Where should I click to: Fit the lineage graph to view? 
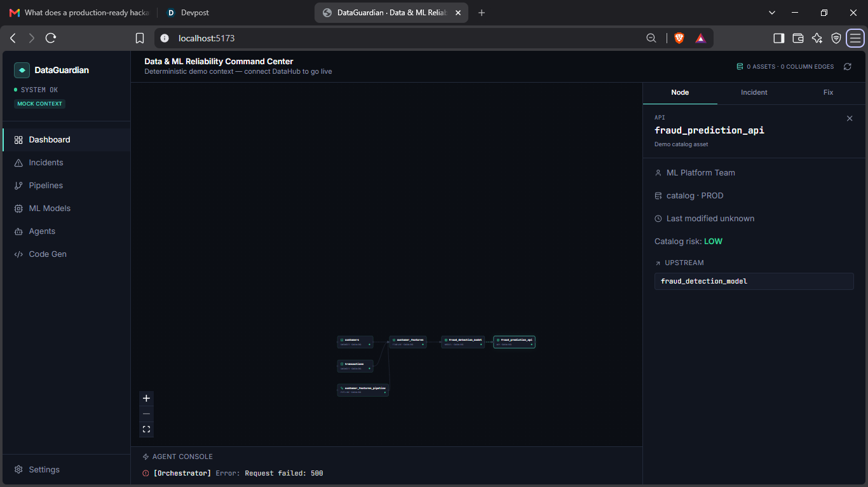pyautogui.click(x=146, y=429)
